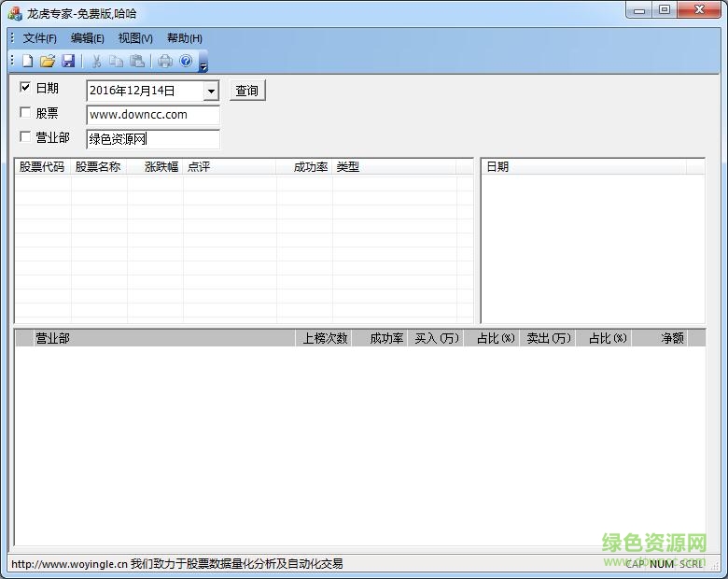Open the 帮助(H) menu

(x=184, y=38)
